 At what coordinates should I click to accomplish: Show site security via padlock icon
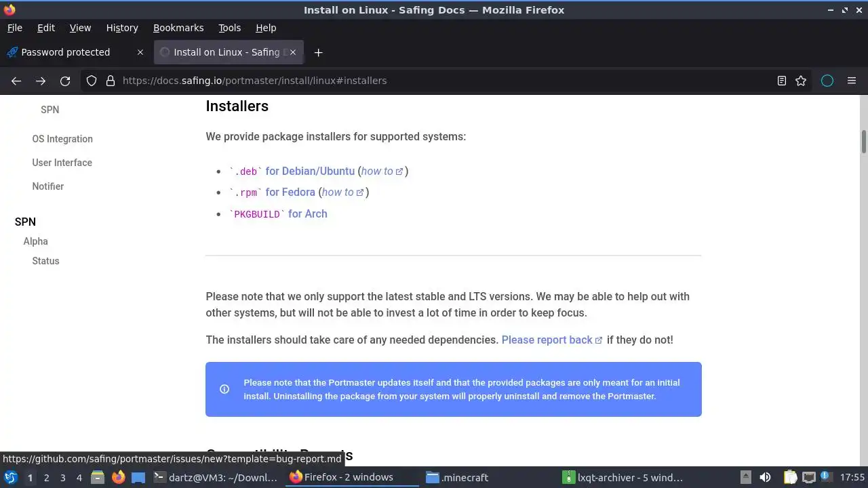point(111,81)
